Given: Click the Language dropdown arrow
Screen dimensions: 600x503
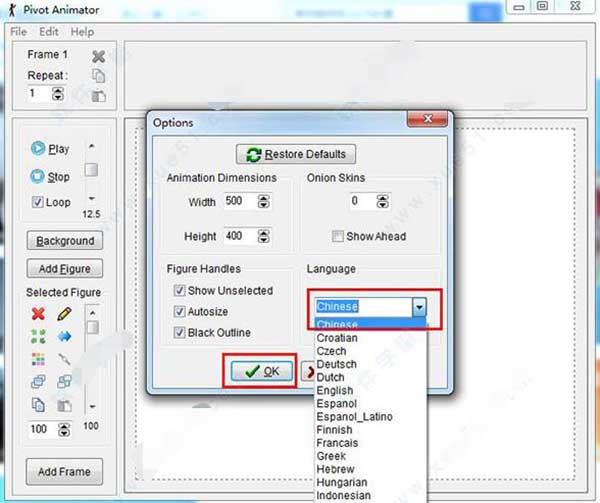Looking at the screenshot, I should (419, 307).
